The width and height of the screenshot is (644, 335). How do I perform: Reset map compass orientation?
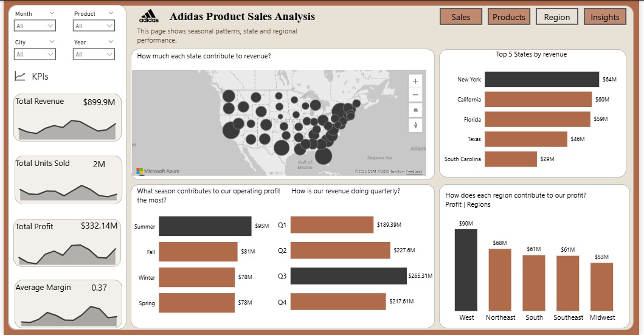click(x=415, y=125)
